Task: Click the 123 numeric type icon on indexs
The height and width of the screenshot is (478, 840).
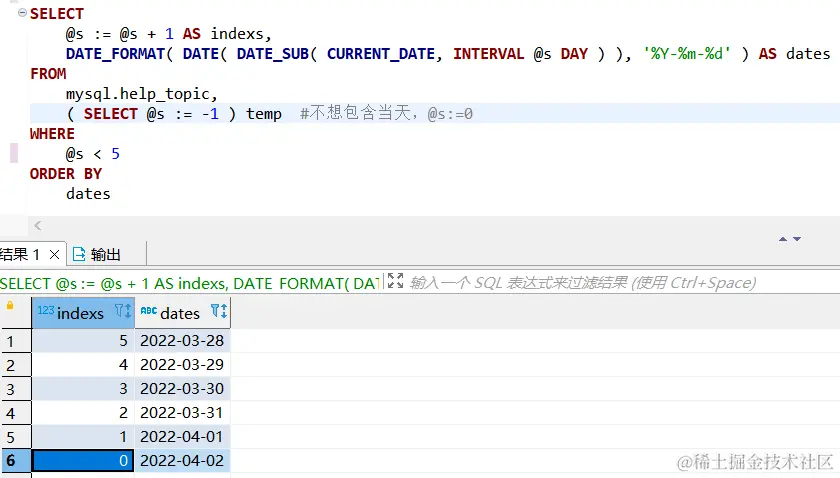Action: pyautogui.click(x=46, y=310)
